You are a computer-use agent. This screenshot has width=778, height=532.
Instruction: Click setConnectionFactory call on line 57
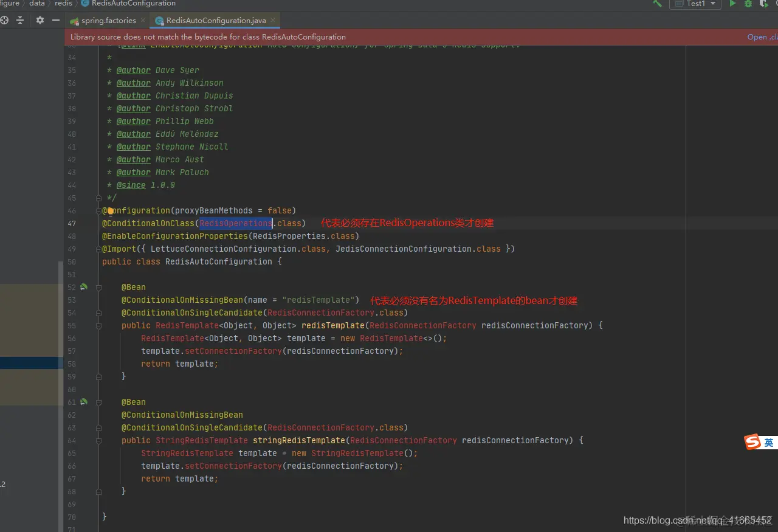233,351
